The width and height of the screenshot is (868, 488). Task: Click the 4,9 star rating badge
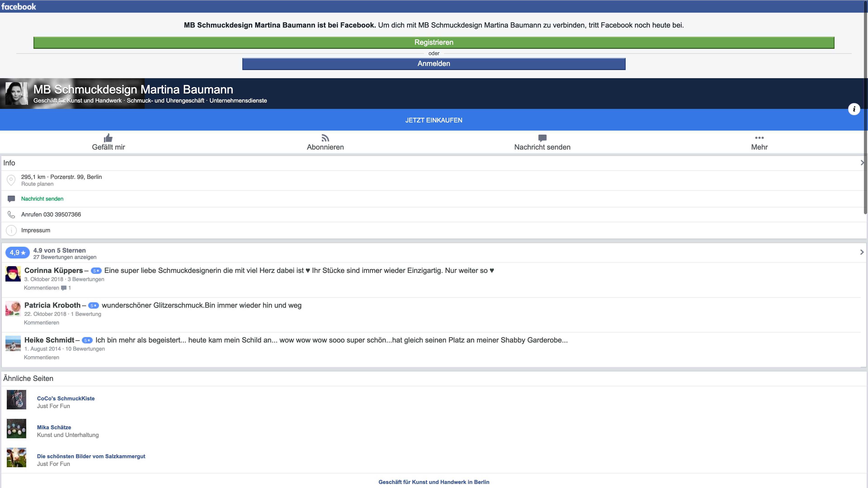click(x=18, y=253)
